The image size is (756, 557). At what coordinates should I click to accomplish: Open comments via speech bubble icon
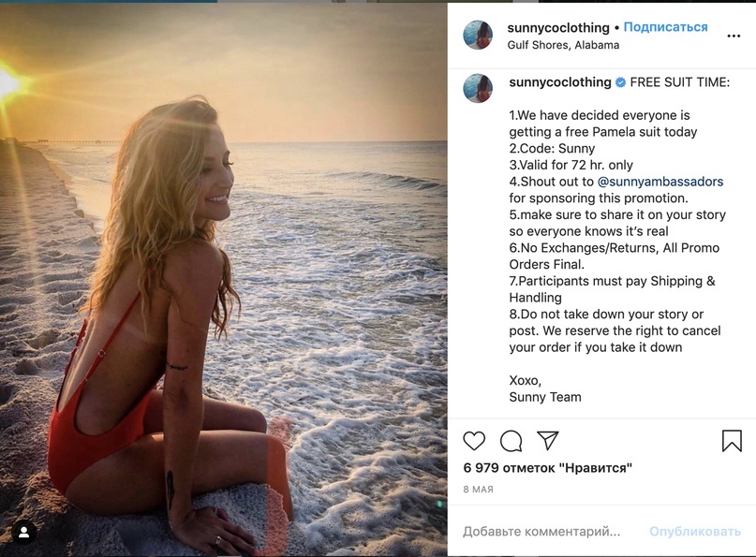pos(511,441)
